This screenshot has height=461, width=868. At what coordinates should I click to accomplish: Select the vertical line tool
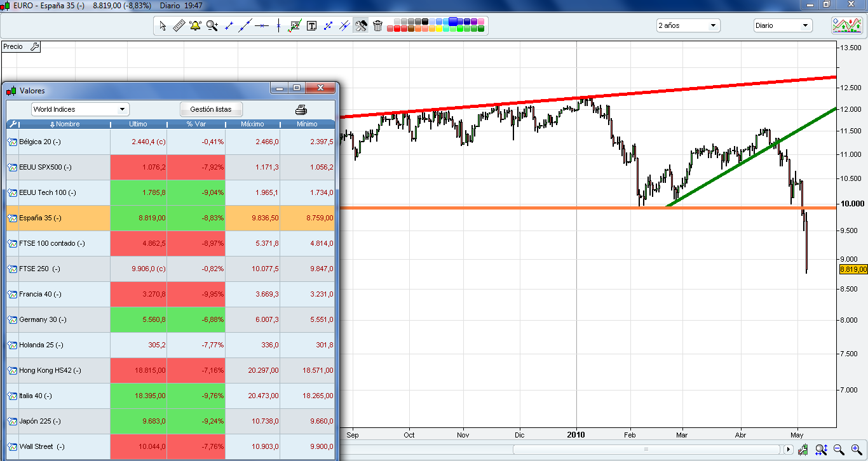(x=278, y=26)
